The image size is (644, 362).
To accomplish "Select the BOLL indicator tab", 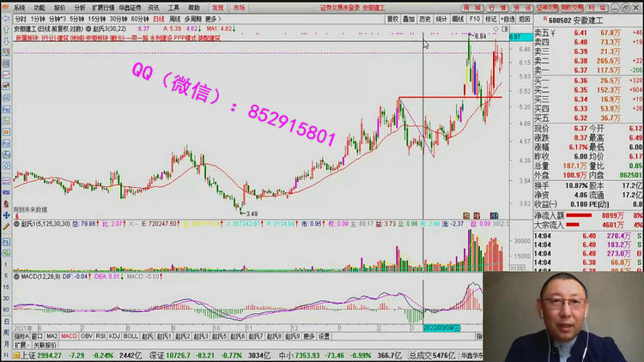I will click(x=131, y=336).
